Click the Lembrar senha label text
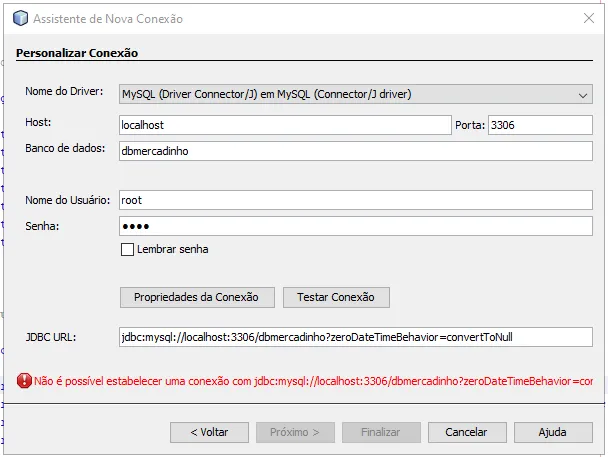Viewport: 608px width, 457px height. 173,249
